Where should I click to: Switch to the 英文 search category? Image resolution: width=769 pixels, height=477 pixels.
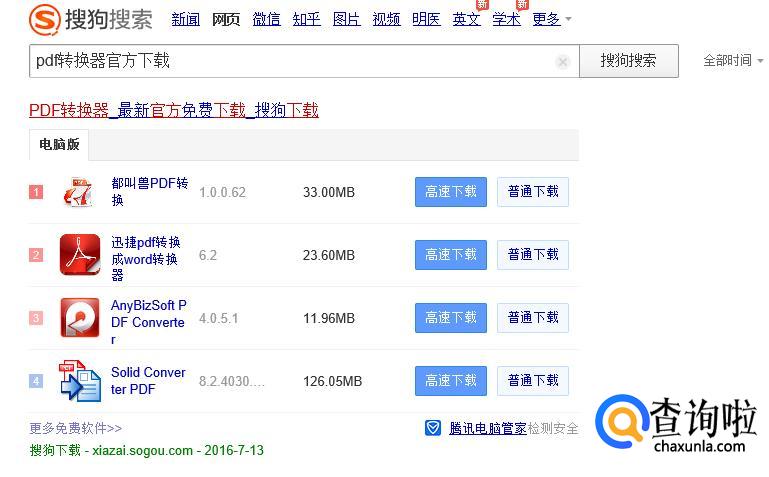[x=466, y=19]
